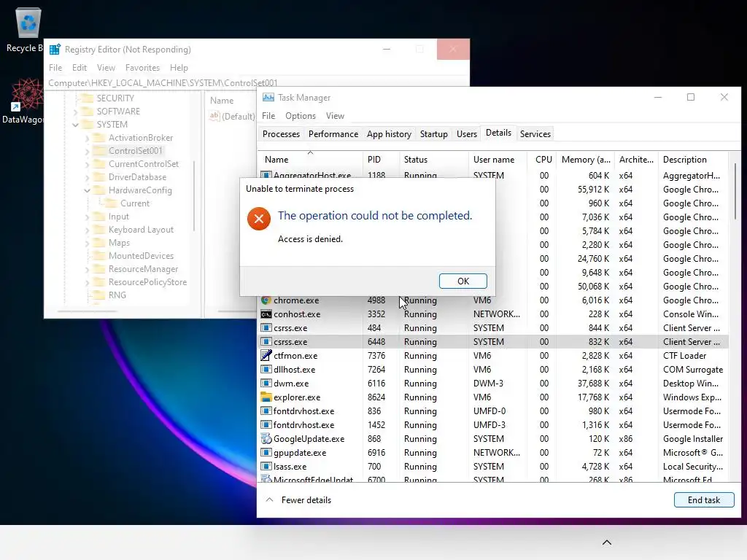This screenshot has width=747, height=560.
Task: Click the registry tree vertical scrollbar
Action: point(194,196)
